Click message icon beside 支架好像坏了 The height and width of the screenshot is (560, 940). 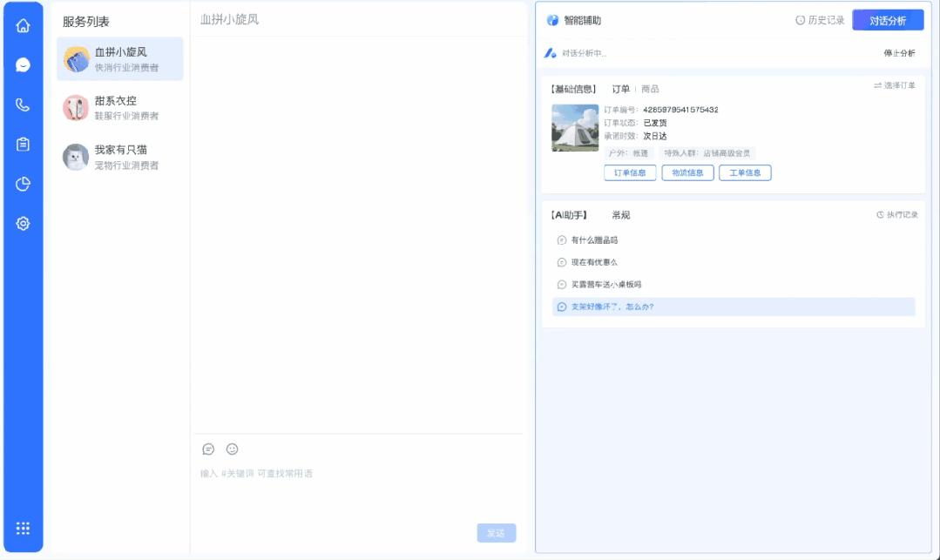coord(562,307)
